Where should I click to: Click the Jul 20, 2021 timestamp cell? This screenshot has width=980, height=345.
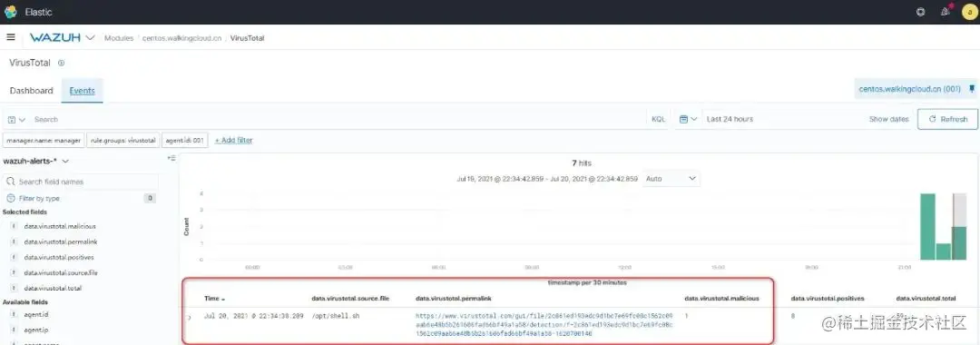tap(254, 316)
